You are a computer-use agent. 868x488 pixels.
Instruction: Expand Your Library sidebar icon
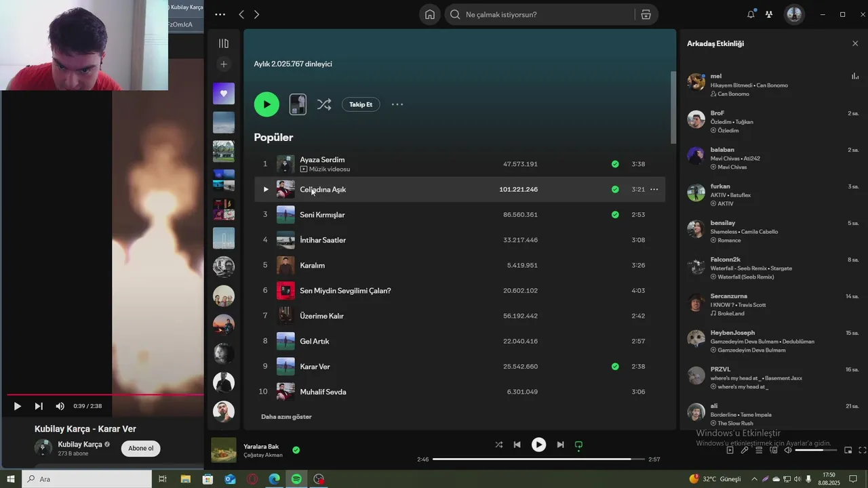(x=224, y=43)
